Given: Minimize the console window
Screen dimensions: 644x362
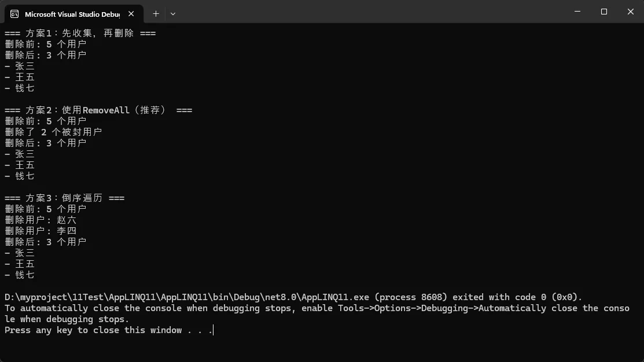Looking at the screenshot, I should tap(577, 12).
